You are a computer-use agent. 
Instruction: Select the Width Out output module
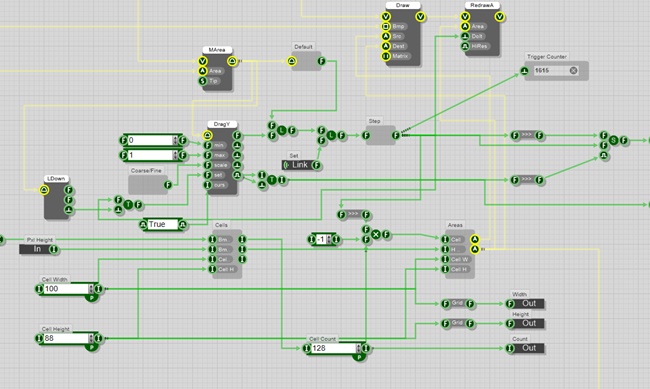click(x=525, y=304)
